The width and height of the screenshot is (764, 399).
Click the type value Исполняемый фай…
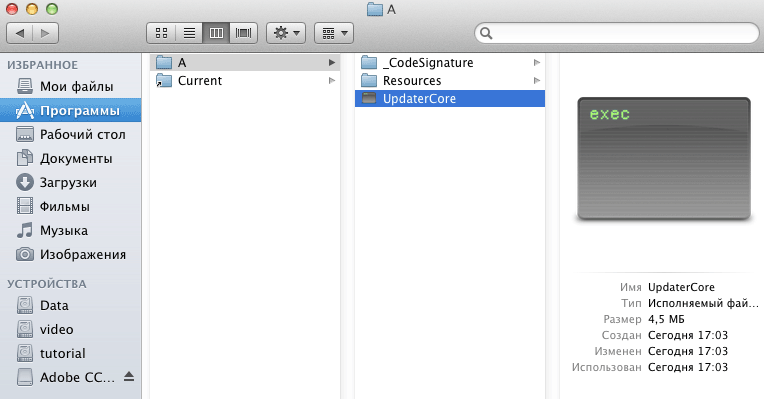coord(703,303)
